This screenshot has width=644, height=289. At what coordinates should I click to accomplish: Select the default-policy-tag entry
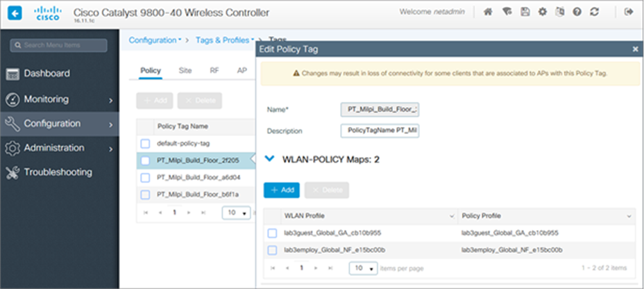click(184, 144)
